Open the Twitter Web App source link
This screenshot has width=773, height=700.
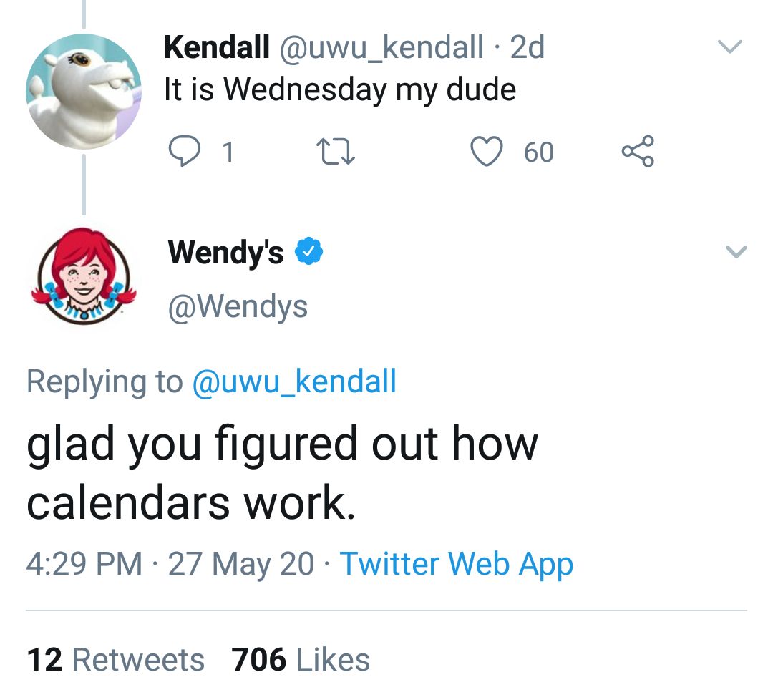pyautogui.click(x=456, y=563)
